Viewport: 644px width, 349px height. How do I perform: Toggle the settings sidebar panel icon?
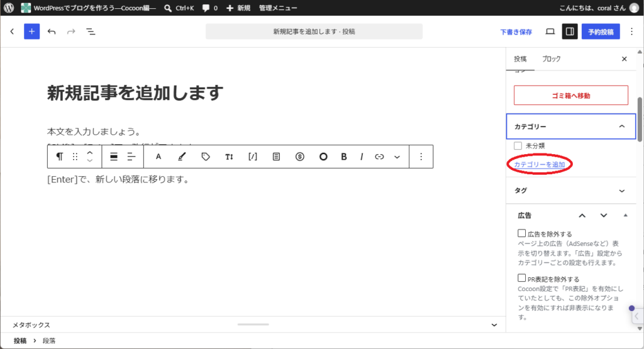(x=570, y=31)
